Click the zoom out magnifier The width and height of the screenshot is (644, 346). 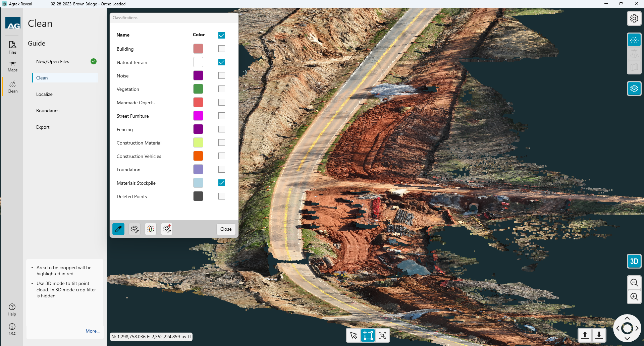click(x=634, y=283)
